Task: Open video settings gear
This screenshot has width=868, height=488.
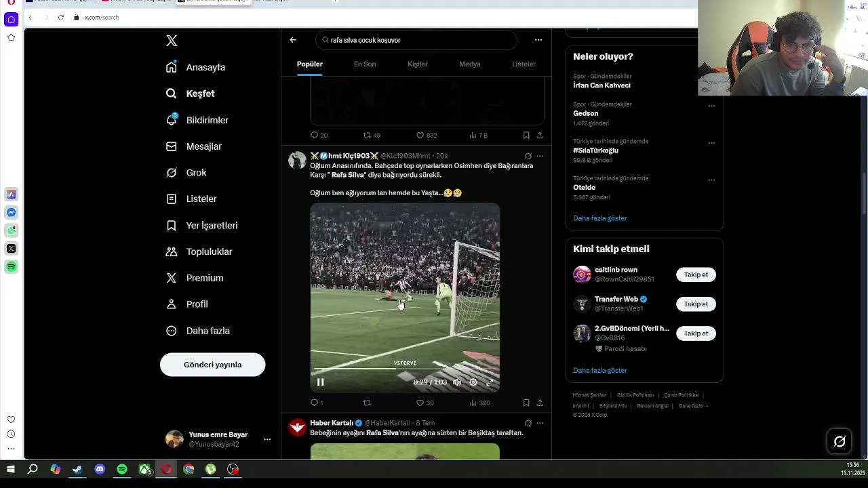Action: pos(473,382)
